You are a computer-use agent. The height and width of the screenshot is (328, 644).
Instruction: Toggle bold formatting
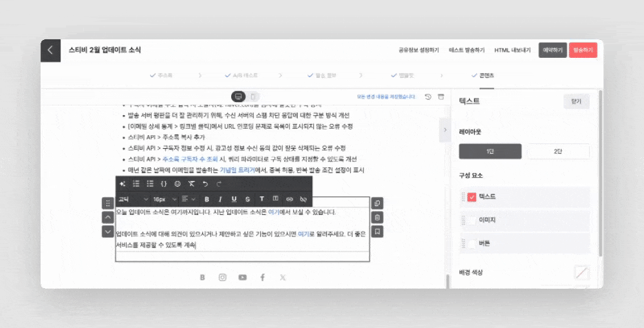[x=206, y=199]
